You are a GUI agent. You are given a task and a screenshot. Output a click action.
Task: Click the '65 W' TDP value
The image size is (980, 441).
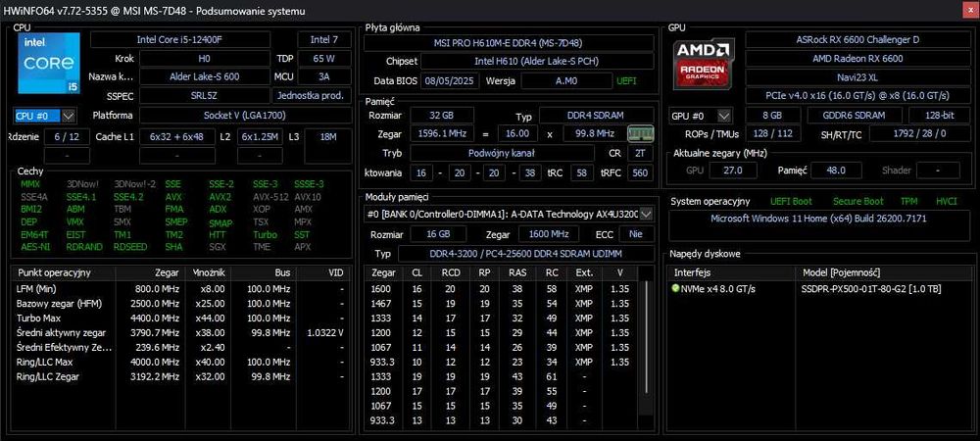coord(323,59)
